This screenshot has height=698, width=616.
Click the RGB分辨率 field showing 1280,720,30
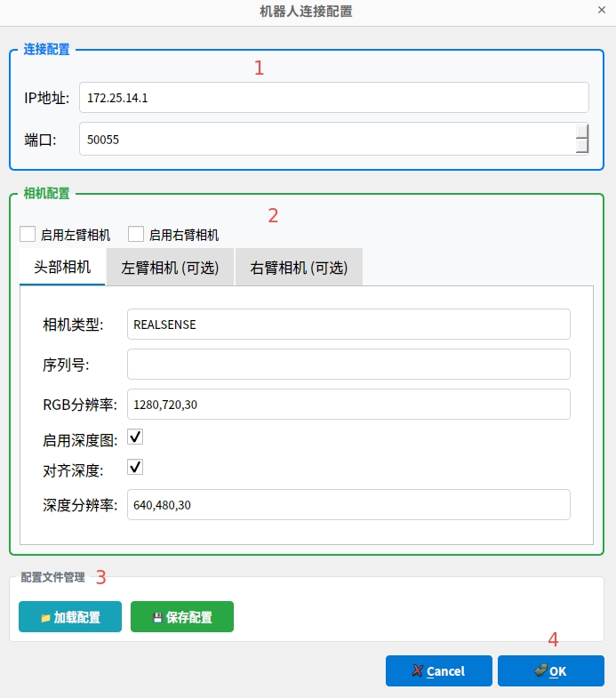click(348, 405)
